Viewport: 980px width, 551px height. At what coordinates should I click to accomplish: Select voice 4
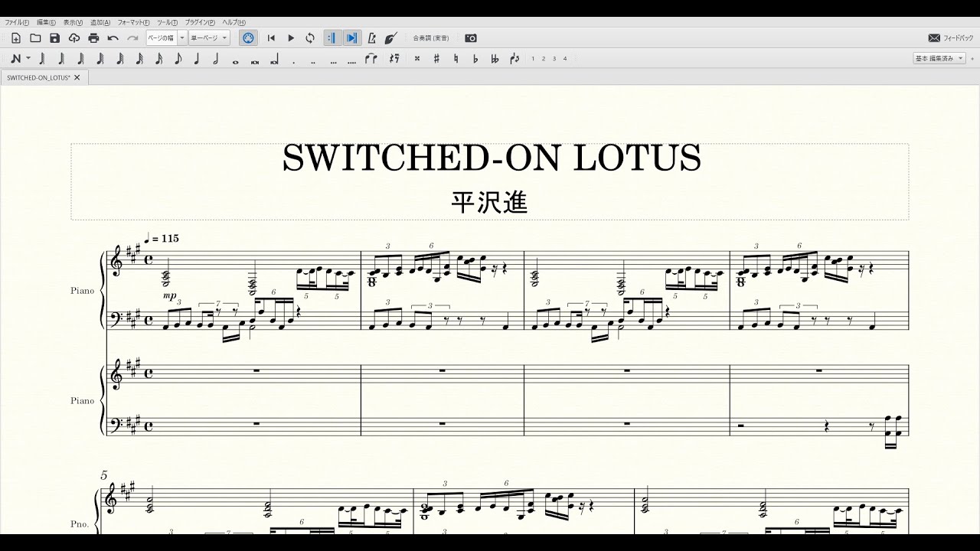pyautogui.click(x=565, y=58)
